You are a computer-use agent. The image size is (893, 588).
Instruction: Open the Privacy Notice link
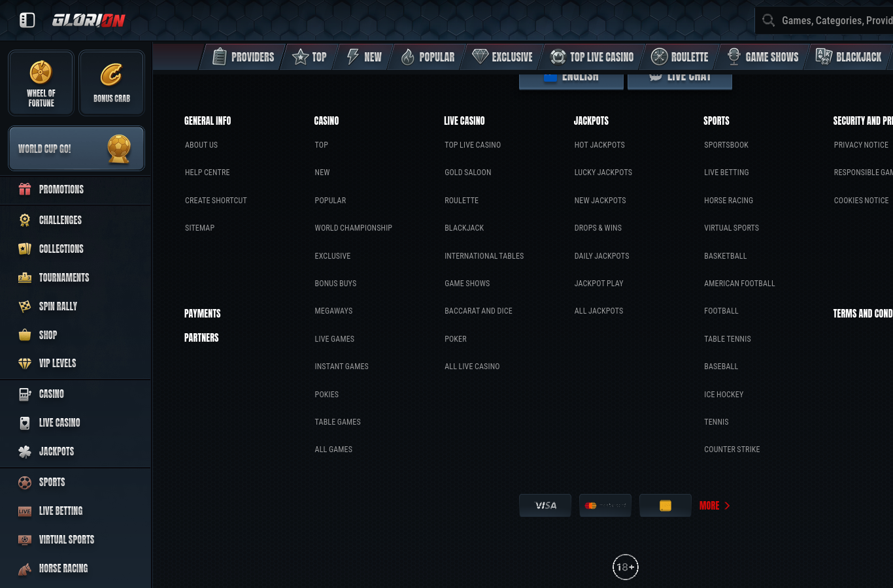click(861, 145)
